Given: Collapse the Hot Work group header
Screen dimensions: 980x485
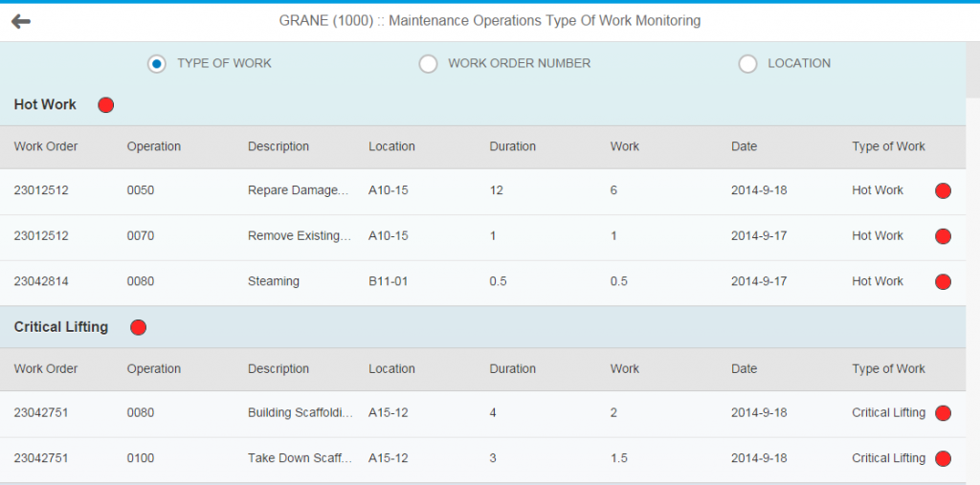Looking at the screenshot, I should point(482,105).
